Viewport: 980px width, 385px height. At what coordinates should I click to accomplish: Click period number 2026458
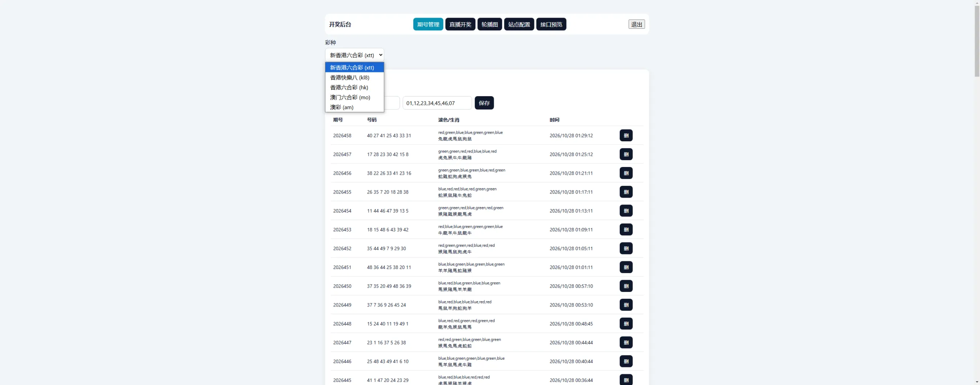click(342, 135)
